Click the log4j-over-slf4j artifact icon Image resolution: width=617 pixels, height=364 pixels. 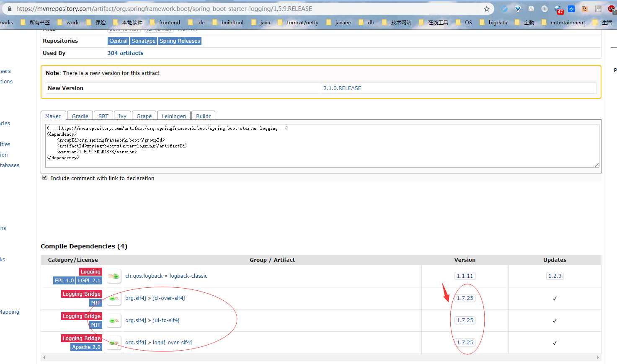[114, 343]
